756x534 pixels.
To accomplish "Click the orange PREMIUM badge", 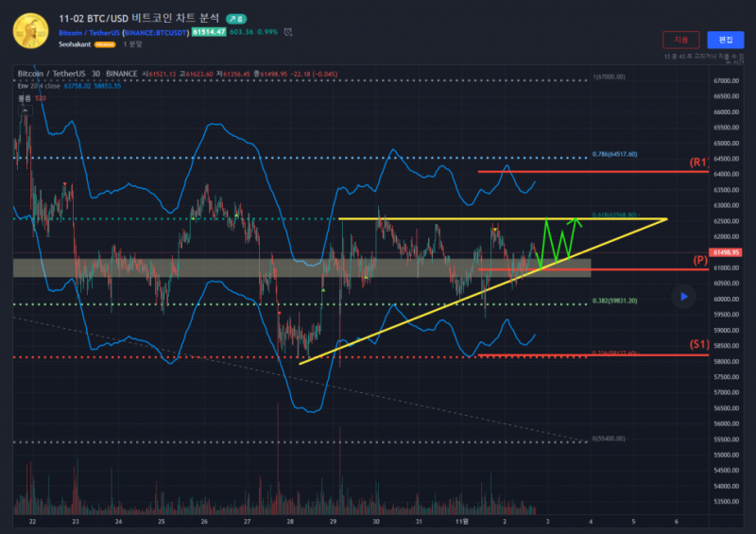I will point(105,44).
